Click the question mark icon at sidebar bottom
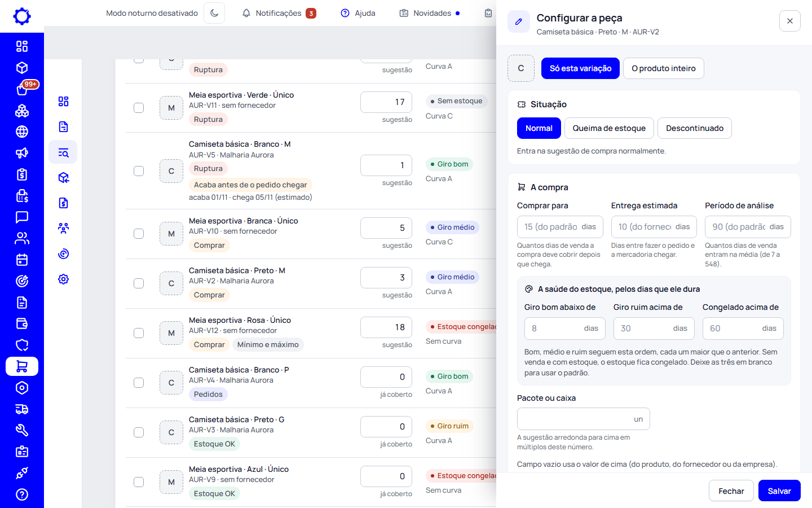The height and width of the screenshot is (508, 812). [x=22, y=494]
